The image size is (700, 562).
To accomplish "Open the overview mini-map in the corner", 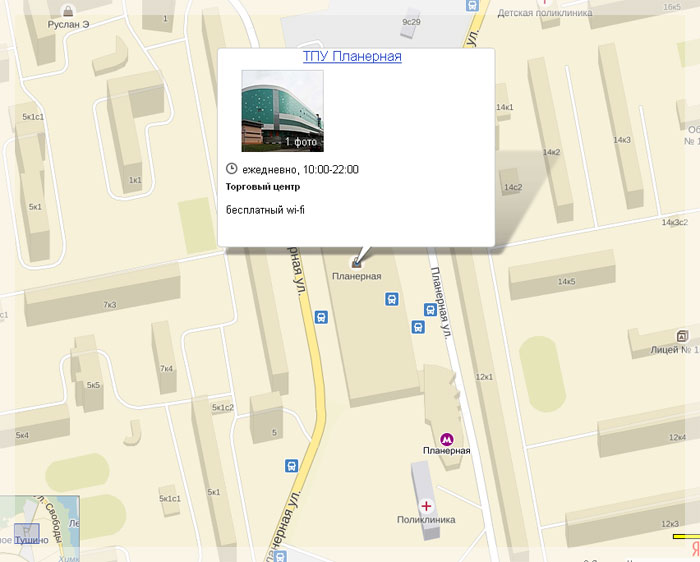I will pos(38,528).
